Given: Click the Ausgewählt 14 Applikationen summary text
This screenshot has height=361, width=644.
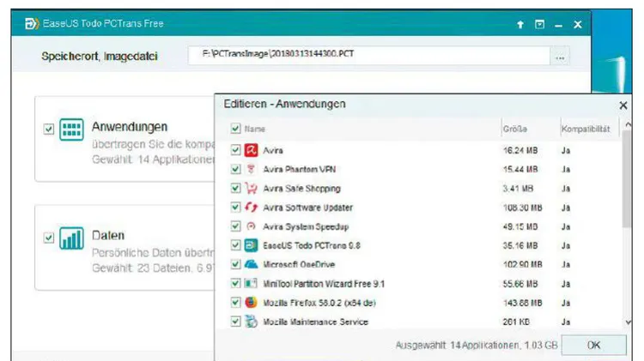Looking at the screenshot, I should 477,346.
